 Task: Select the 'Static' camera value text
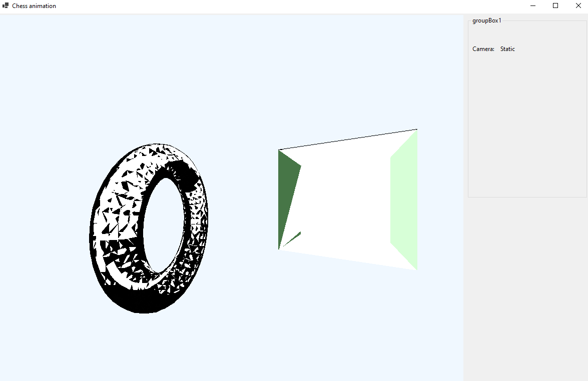point(507,49)
